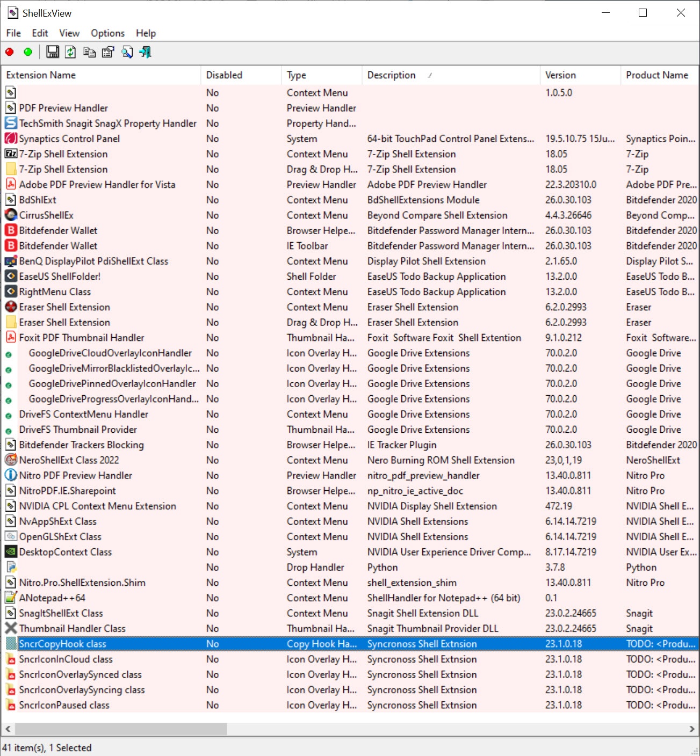Click the horizontal scrollbar thumb

pyautogui.click(x=121, y=729)
